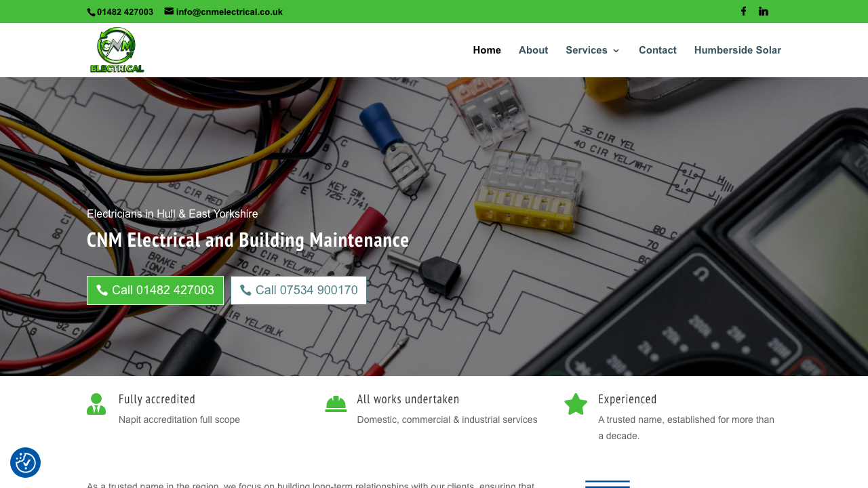Open the LinkedIn social icon
The height and width of the screenshot is (488, 868).
[x=762, y=10]
